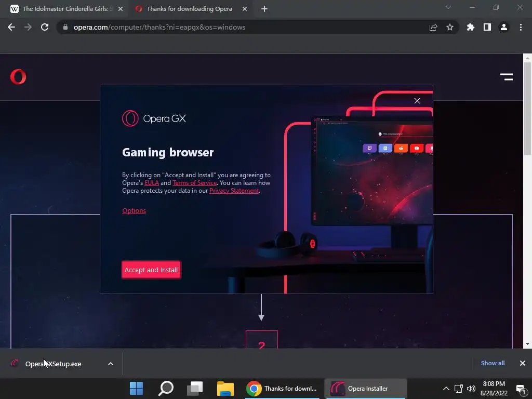Click the scrollbar down arrow

(528, 344)
